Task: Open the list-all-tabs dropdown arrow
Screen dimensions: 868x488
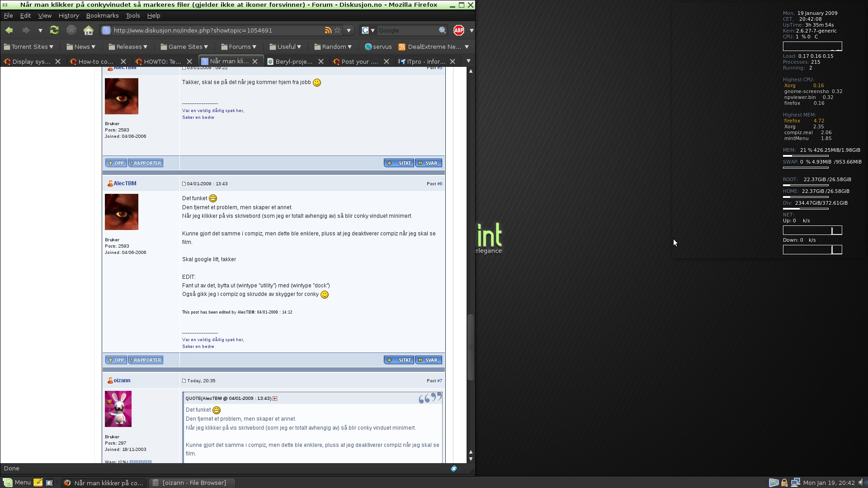Action: (468, 61)
